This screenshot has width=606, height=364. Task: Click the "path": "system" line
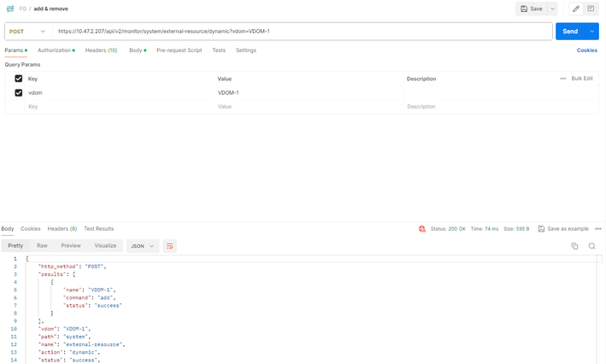point(64,337)
